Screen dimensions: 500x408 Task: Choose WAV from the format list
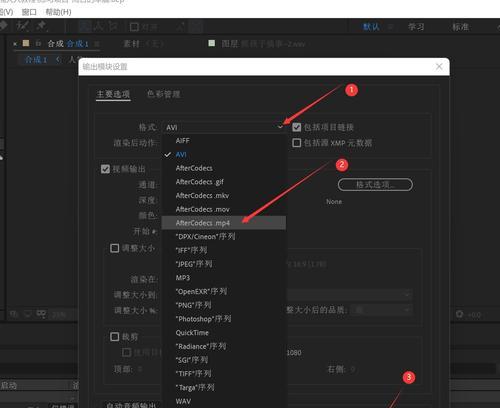pyautogui.click(x=224, y=401)
